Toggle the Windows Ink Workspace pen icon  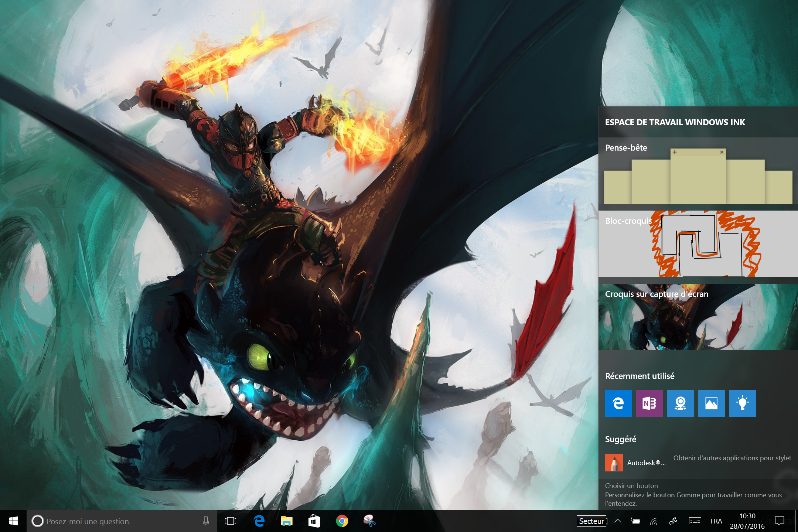[673, 521]
